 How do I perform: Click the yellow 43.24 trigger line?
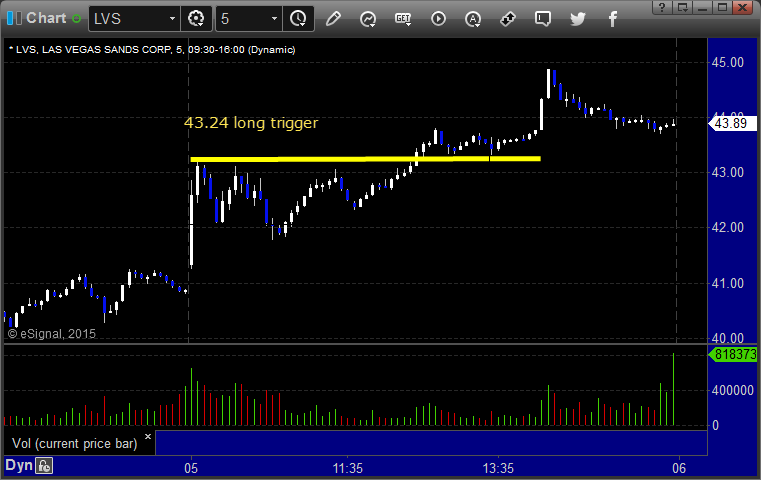click(365, 159)
